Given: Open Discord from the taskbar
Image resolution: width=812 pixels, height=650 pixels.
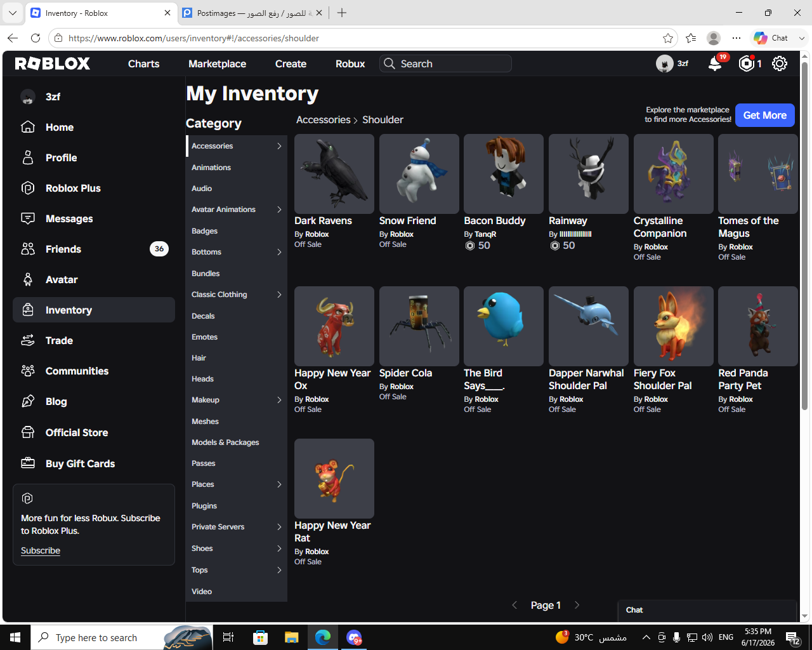Looking at the screenshot, I should (x=354, y=637).
